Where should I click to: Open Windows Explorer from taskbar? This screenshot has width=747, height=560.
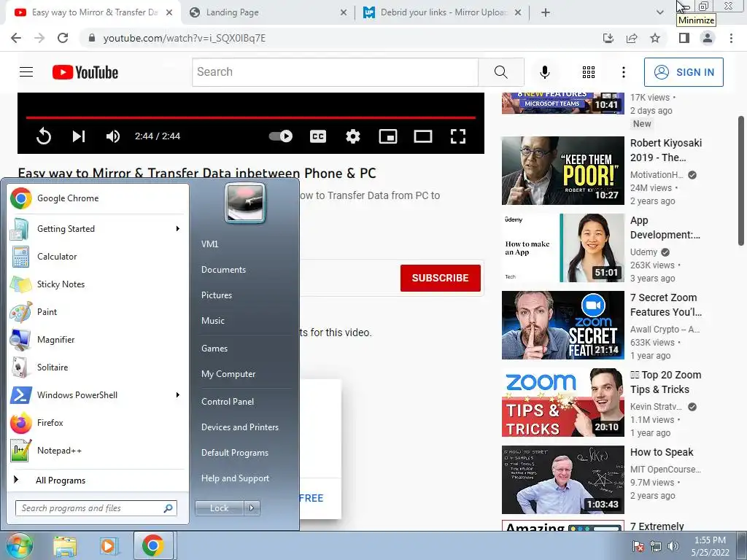coord(65,545)
